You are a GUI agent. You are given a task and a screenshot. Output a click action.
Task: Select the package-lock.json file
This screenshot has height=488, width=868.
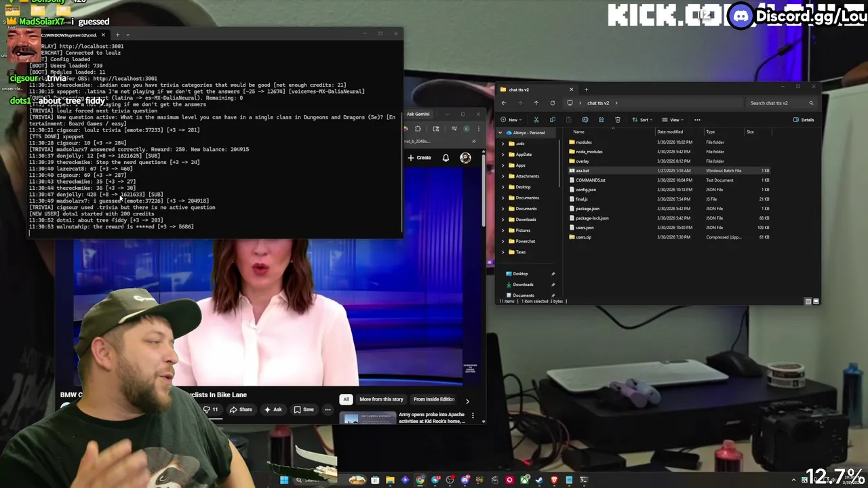tap(592, 218)
